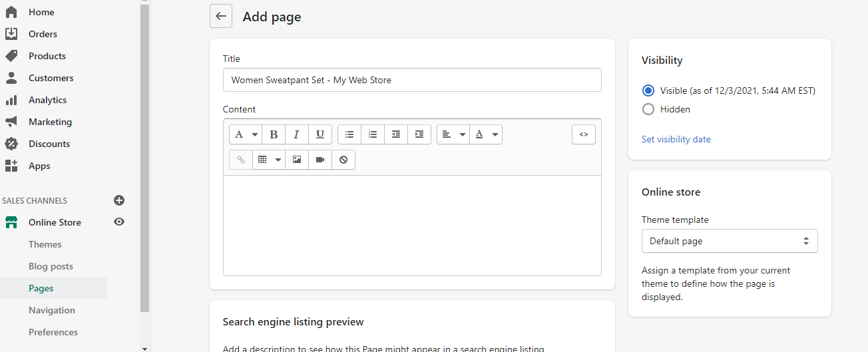Image resolution: width=868 pixels, height=352 pixels.
Task: Click the insert image icon
Action: pyautogui.click(x=297, y=160)
